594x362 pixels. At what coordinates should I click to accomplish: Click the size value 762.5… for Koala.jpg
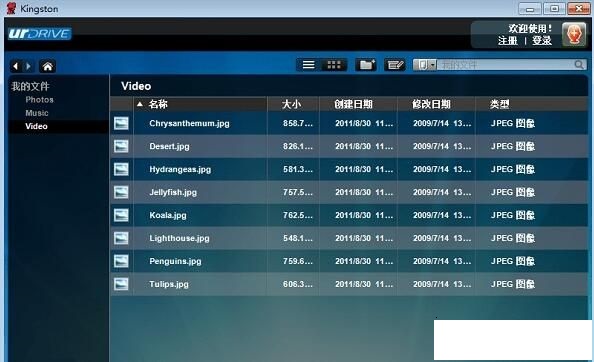coord(298,215)
